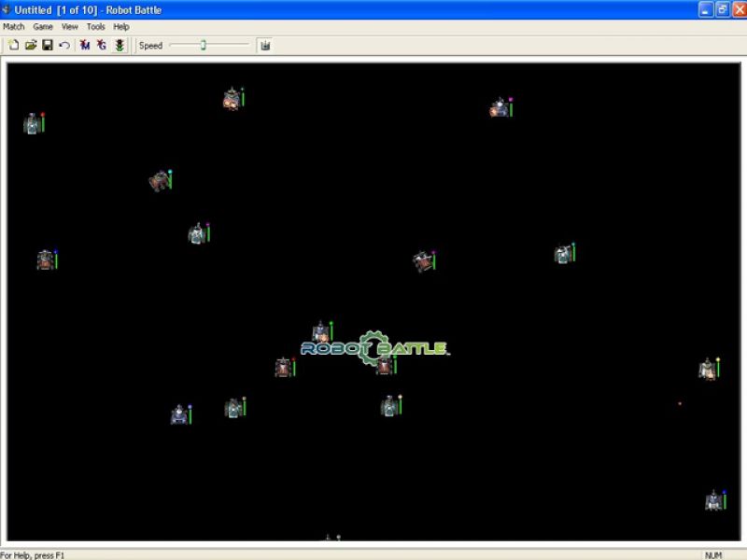This screenshot has height=560, width=747.
Task: Open a saved match file
Action: [x=31, y=45]
